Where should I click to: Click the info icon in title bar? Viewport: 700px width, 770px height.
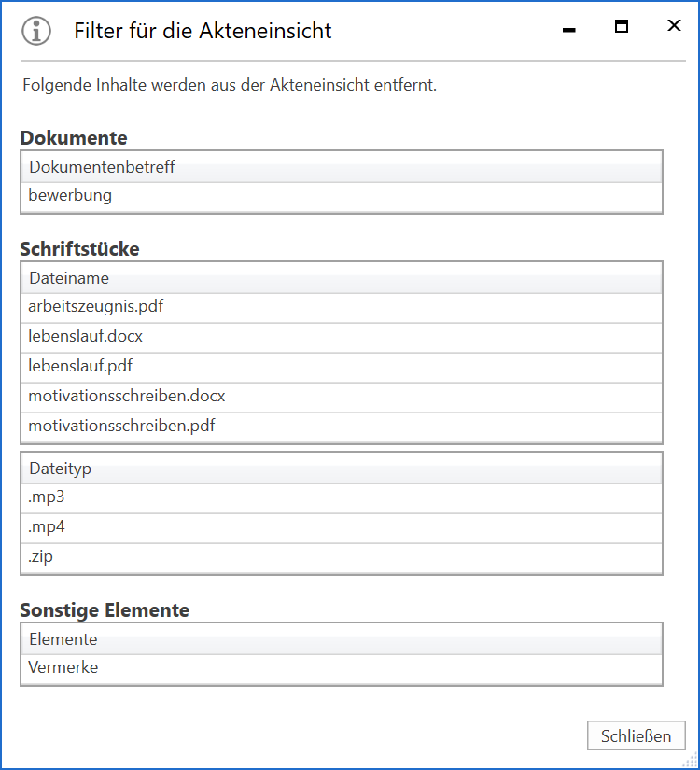point(36,31)
